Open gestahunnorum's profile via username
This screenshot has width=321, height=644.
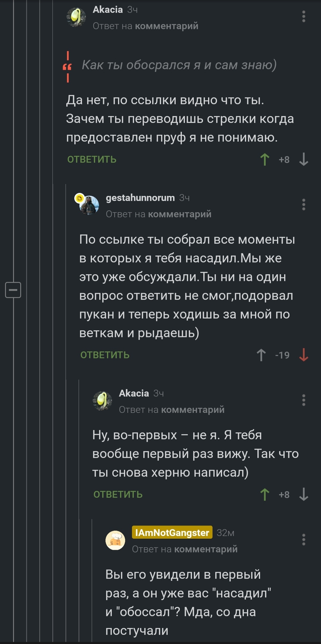click(x=140, y=198)
